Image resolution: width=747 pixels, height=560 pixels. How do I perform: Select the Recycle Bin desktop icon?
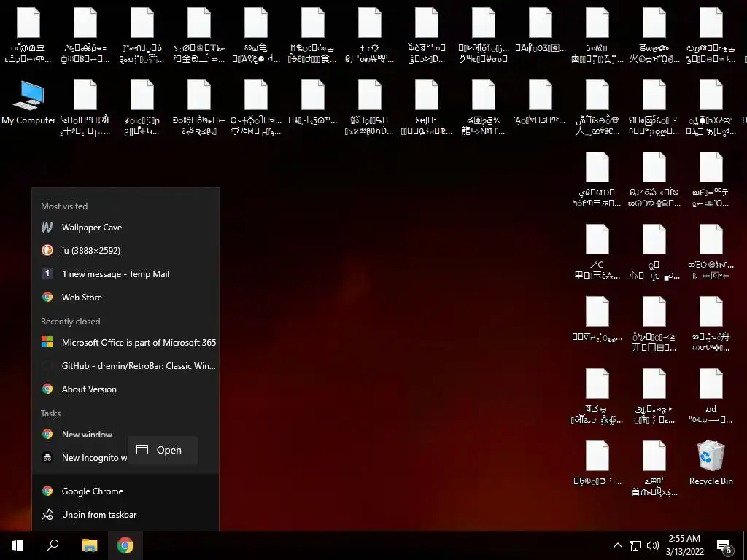(711, 463)
